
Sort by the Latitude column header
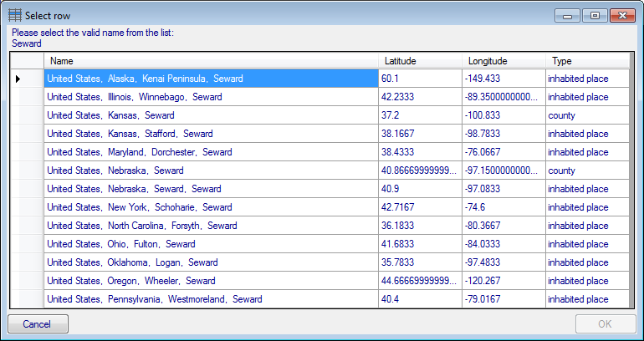point(420,61)
